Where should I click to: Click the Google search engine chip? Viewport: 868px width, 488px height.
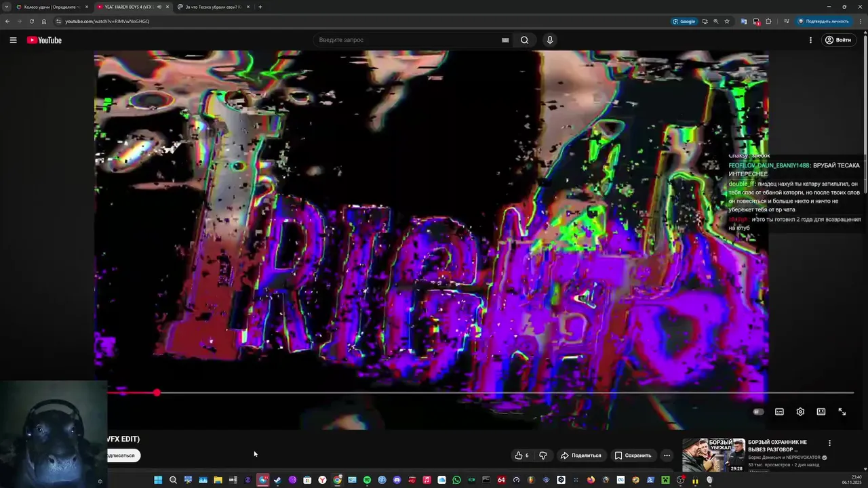684,21
